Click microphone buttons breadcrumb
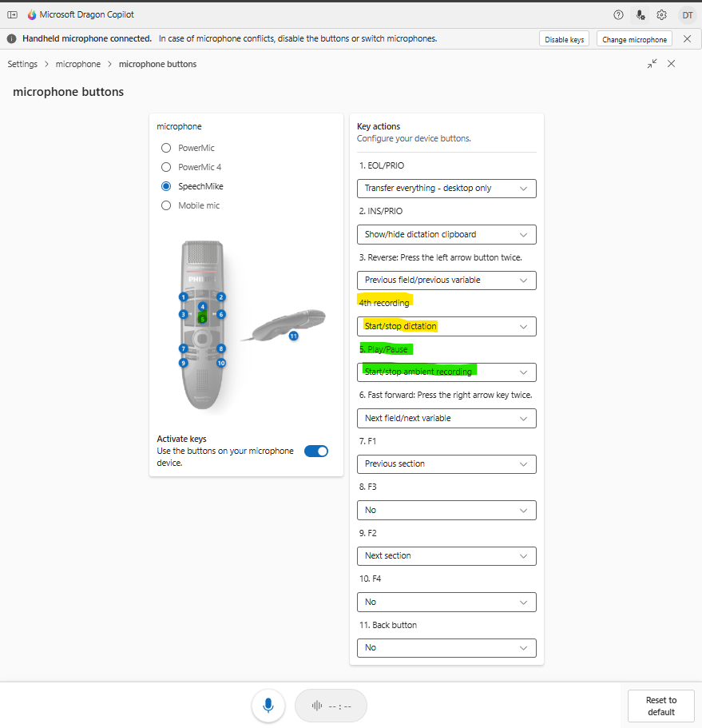 (158, 64)
